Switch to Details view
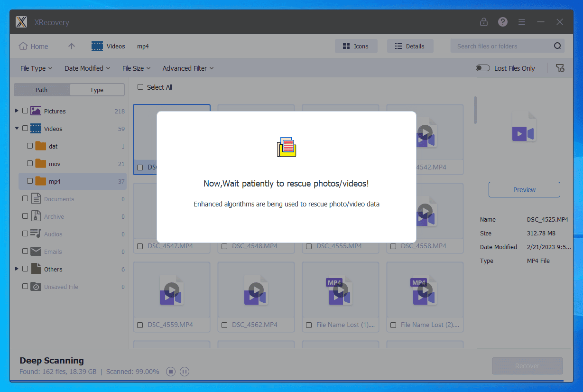 point(410,46)
